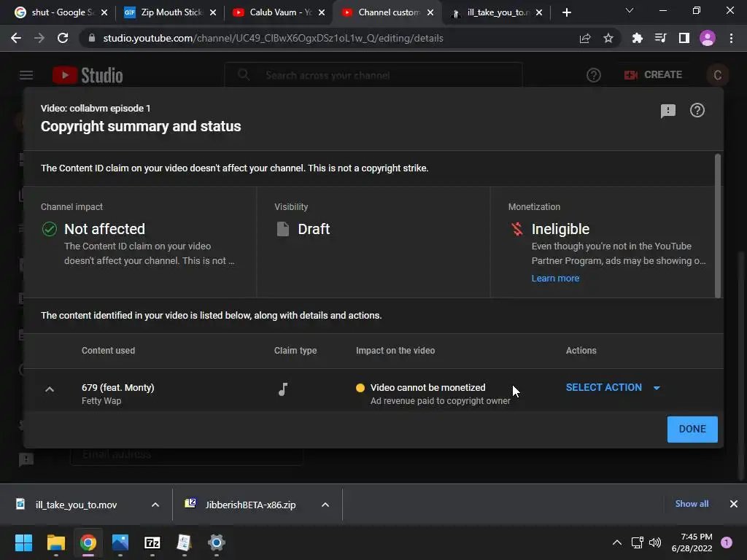Image resolution: width=747 pixels, height=560 pixels.
Task: Click the CREATE button
Action: (x=653, y=75)
